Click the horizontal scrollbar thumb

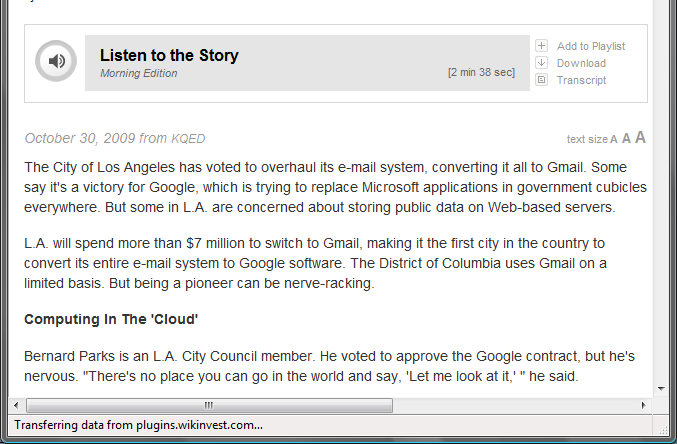209,406
